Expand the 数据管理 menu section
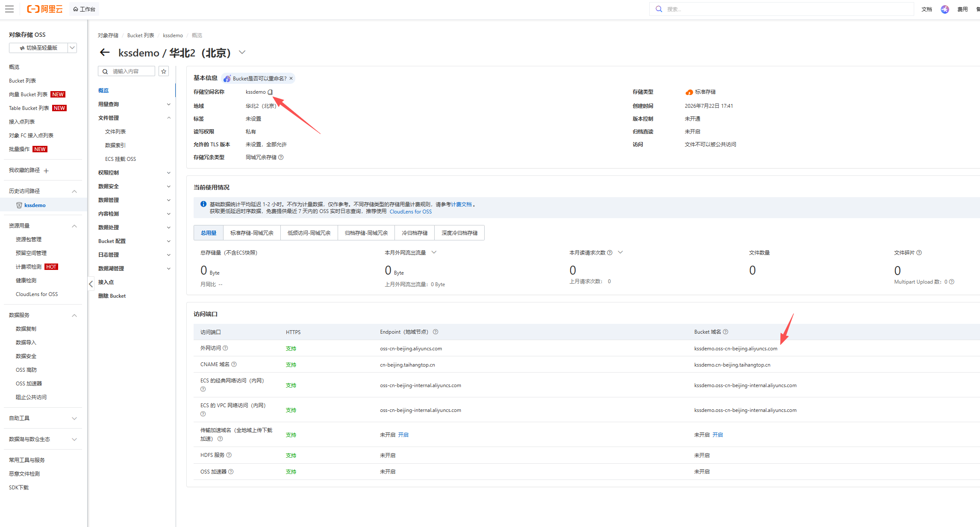980x527 pixels. tap(169, 200)
